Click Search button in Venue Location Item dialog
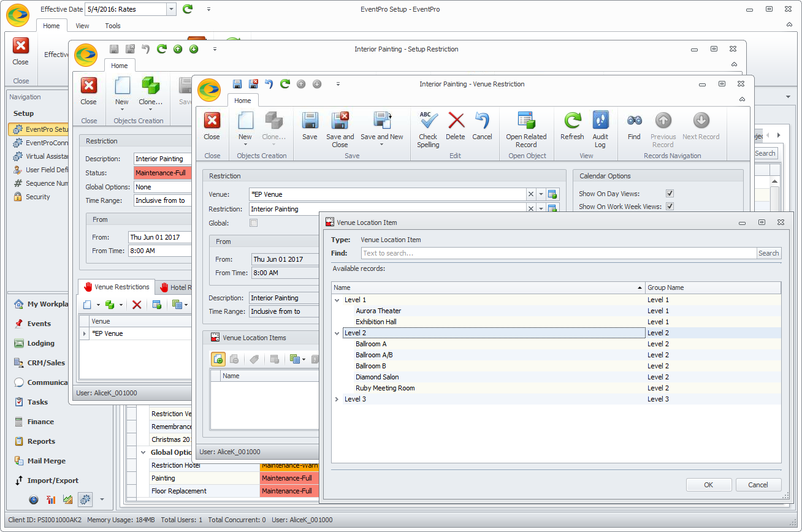 pyautogui.click(x=769, y=253)
